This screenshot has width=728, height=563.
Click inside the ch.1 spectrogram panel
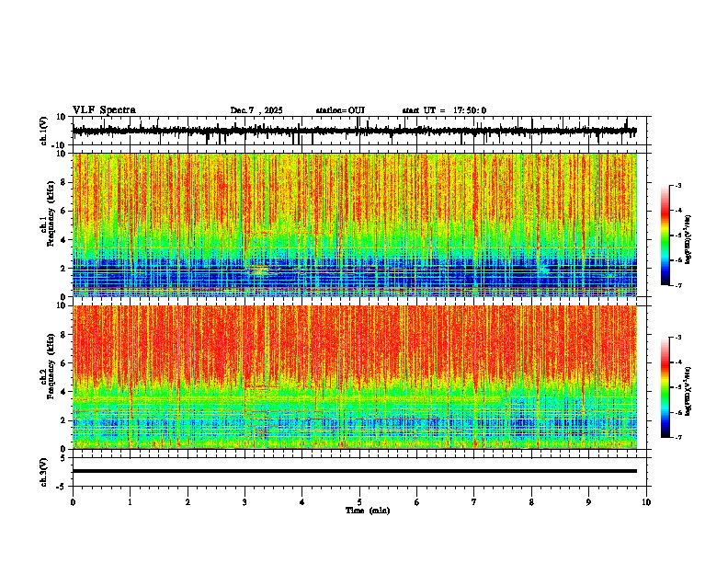pyautogui.click(x=354, y=224)
